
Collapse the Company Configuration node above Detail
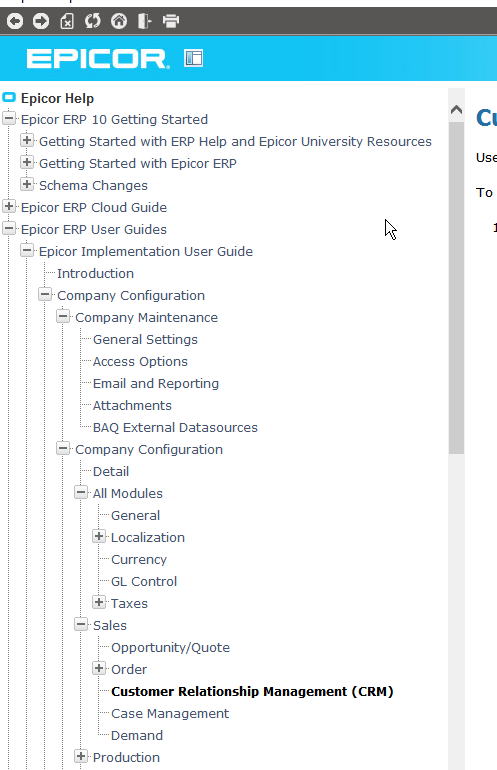(x=63, y=448)
